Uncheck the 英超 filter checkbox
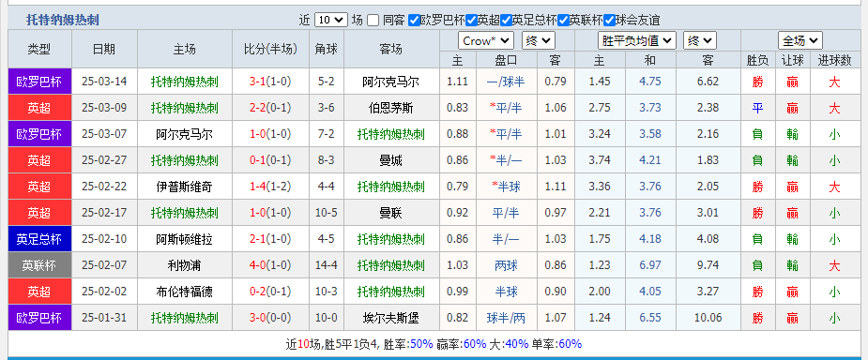Viewport: 868px width, 360px height. pyautogui.click(x=472, y=21)
